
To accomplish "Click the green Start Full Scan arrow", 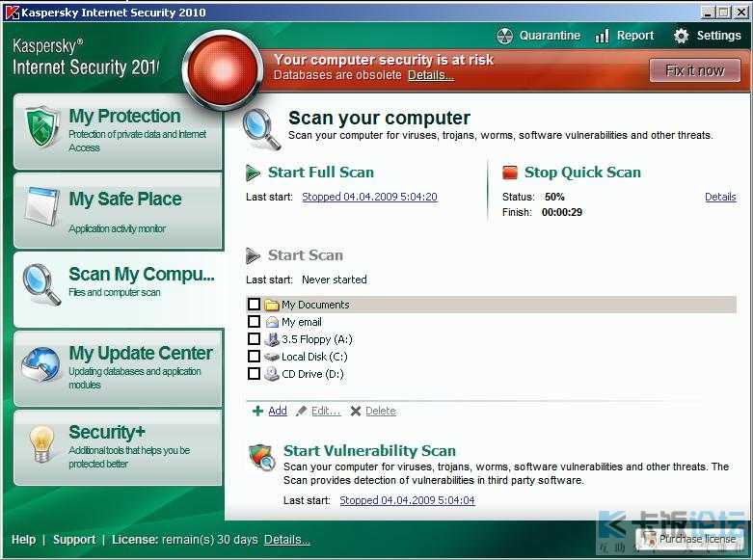I will coord(253,173).
